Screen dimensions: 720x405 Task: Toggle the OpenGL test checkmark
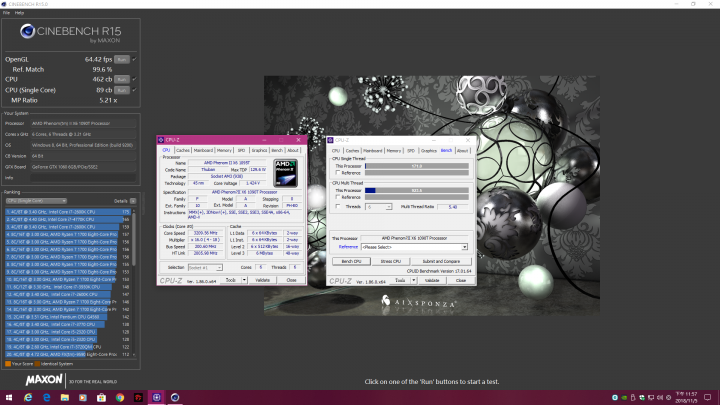[x=135, y=59]
